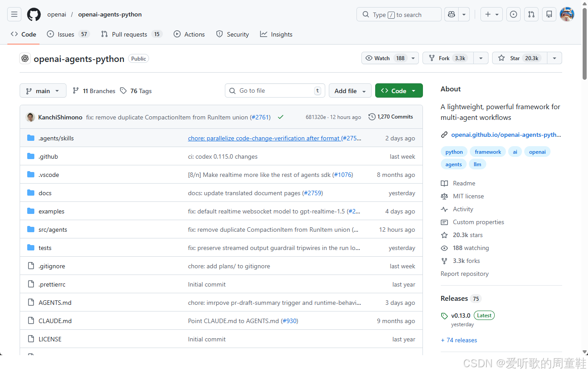This screenshot has height=373, width=588.
Task: Click the framework topic tag
Action: pyautogui.click(x=488, y=152)
